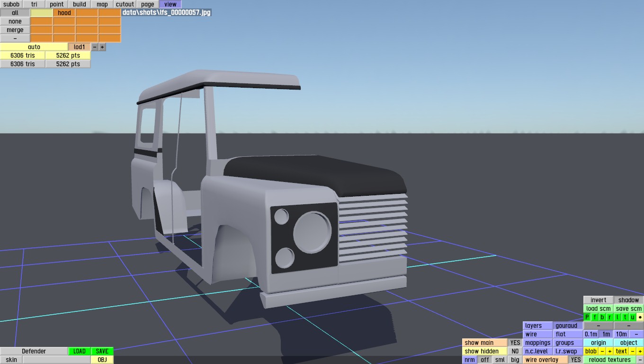Decrease the LOD with the minus beside lod1
Viewport: 644px width, 364px height.
coord(95,47)
